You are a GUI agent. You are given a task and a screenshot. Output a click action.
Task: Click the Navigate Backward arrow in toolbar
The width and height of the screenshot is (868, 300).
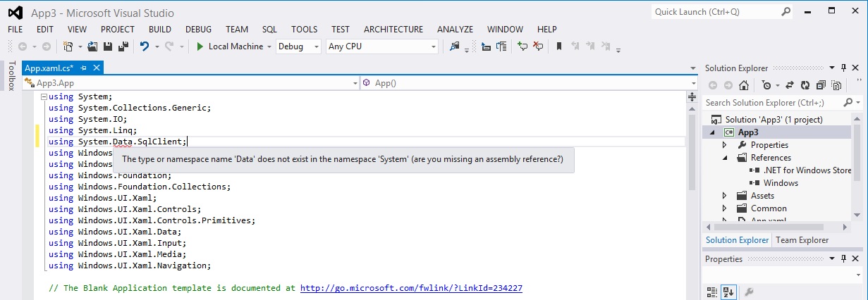(23, 46)
